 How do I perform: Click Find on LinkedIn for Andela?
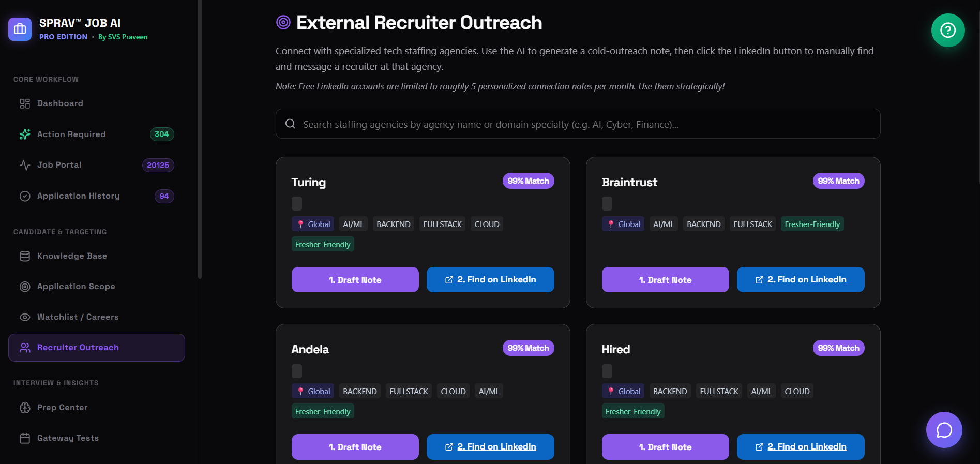pos(490,447)
